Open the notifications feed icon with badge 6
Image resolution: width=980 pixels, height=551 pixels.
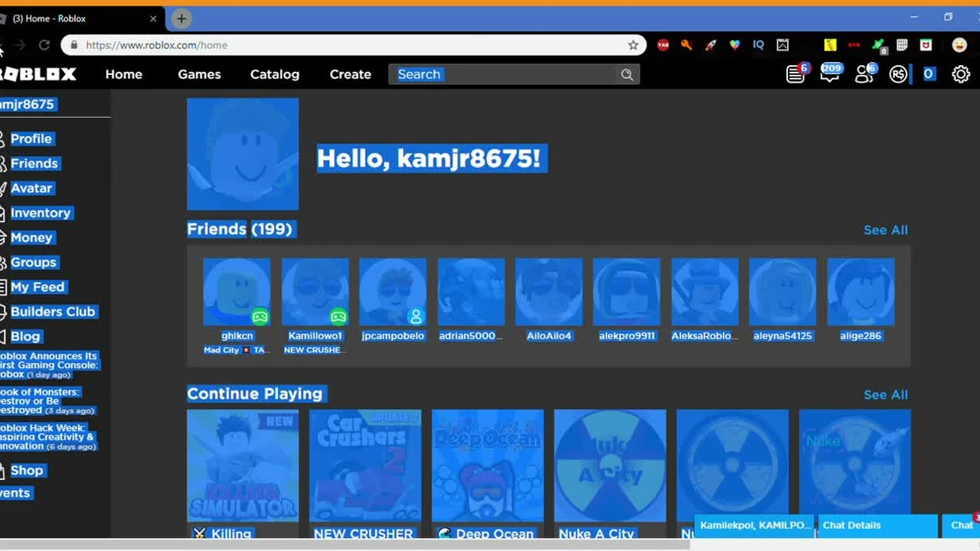tap(796, 73)
